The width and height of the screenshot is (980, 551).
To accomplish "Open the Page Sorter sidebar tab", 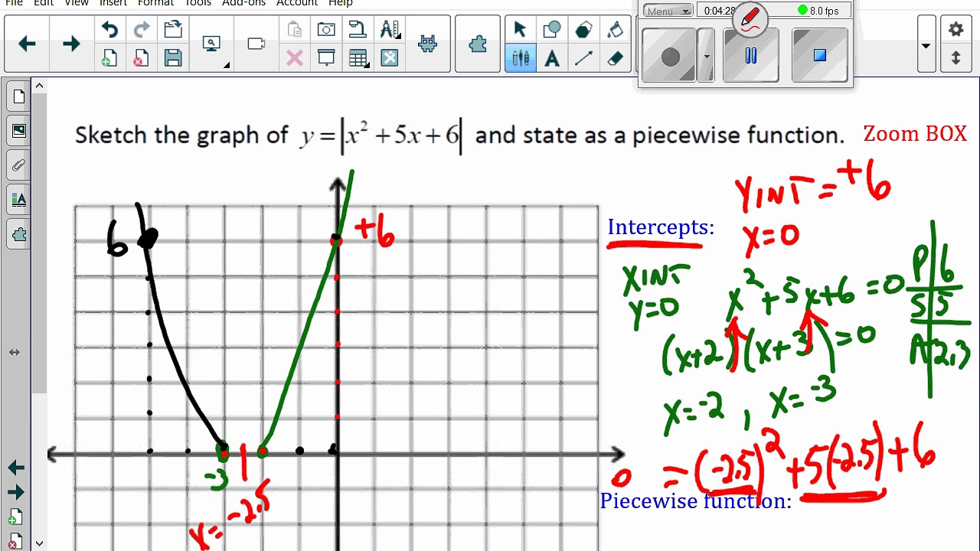I will point(18,96).
